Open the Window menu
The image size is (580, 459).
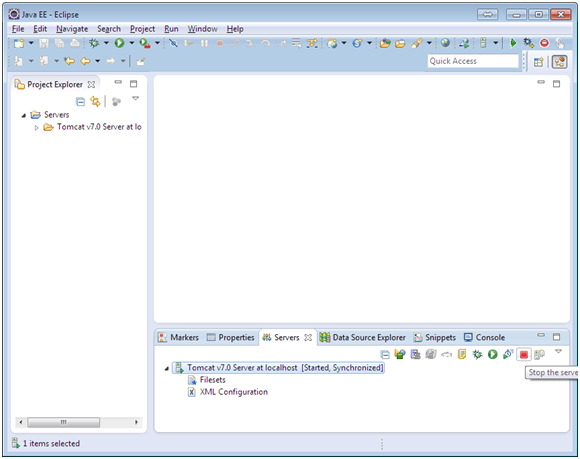point(202,29)
